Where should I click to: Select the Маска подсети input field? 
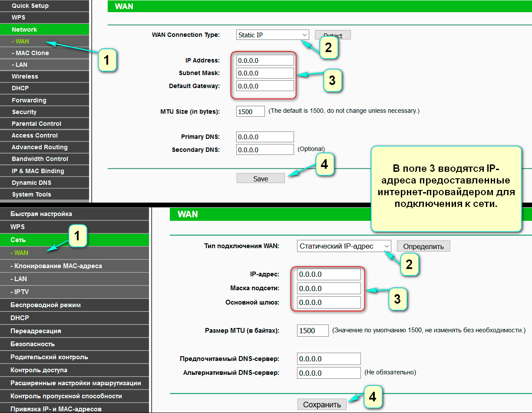coord(329,288)
